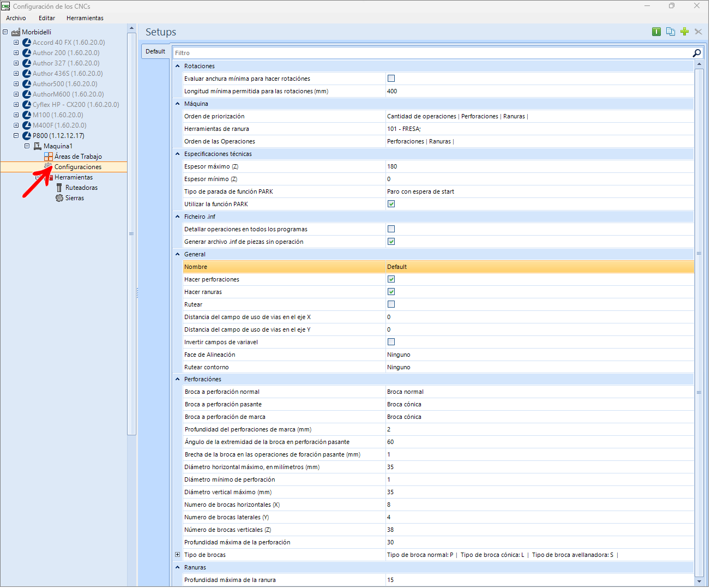Click the Áreas de Trabajo grid icon
This screenshot has height=588, width=711.
[x=49, y=157]
